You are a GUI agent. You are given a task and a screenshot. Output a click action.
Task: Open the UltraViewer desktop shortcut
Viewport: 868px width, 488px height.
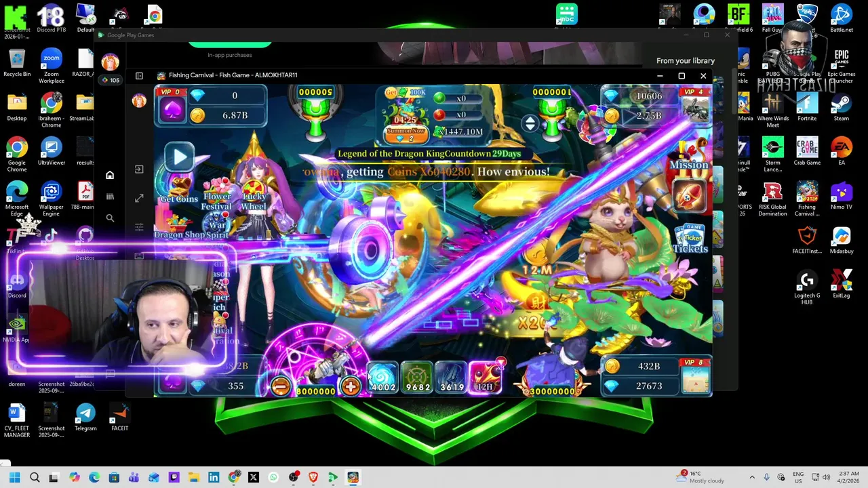(51, 152)
